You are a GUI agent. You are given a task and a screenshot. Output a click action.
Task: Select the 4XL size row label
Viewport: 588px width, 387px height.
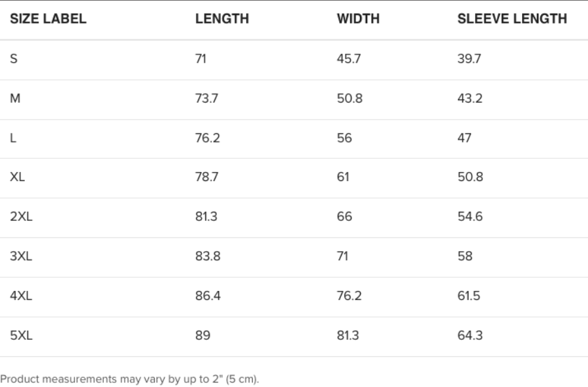click(x=21, y=295)
